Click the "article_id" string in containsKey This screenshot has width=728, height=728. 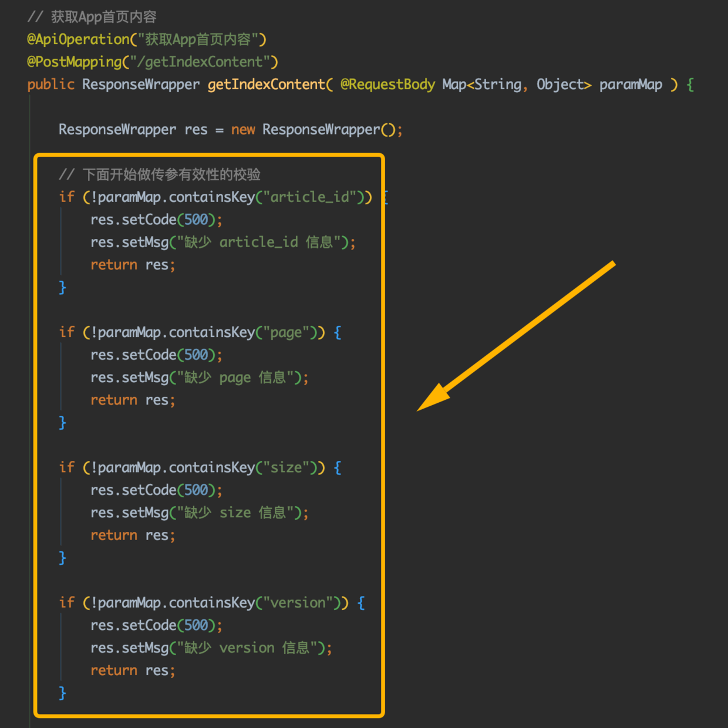[x=309, y=197]
